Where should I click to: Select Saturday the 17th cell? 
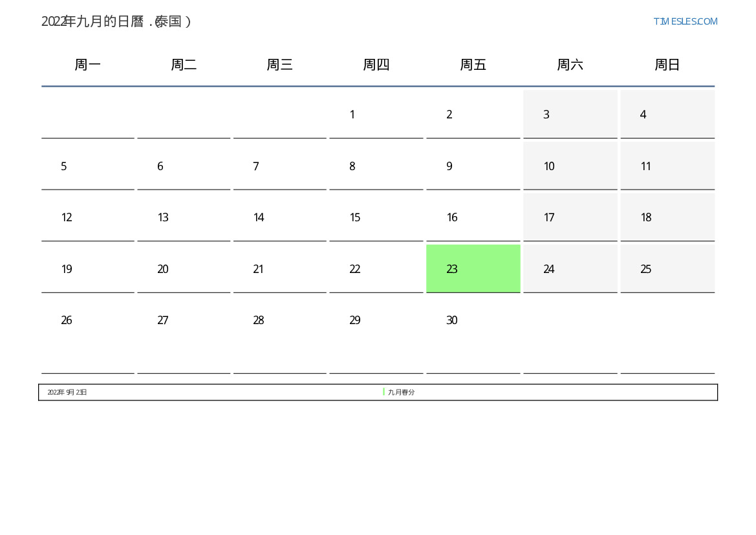570,217
